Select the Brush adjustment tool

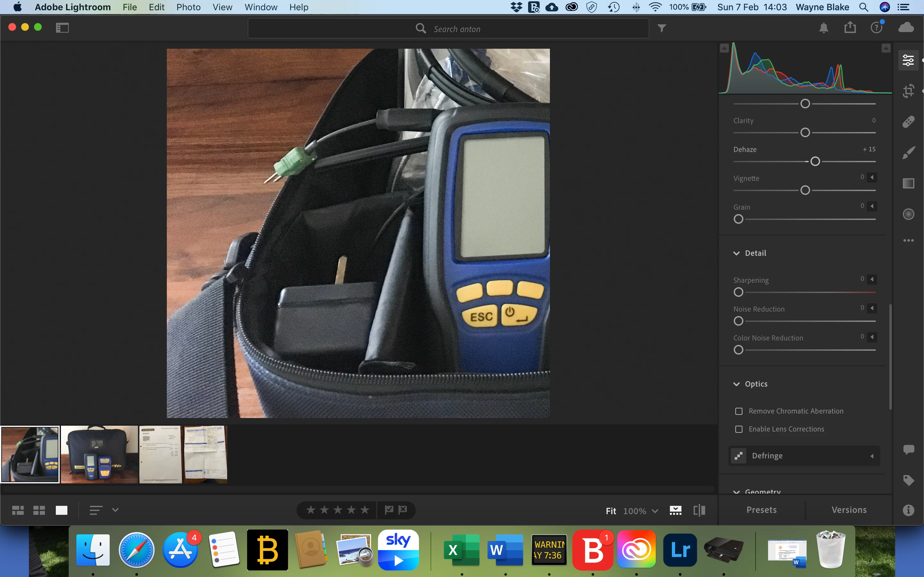[908, 153]
